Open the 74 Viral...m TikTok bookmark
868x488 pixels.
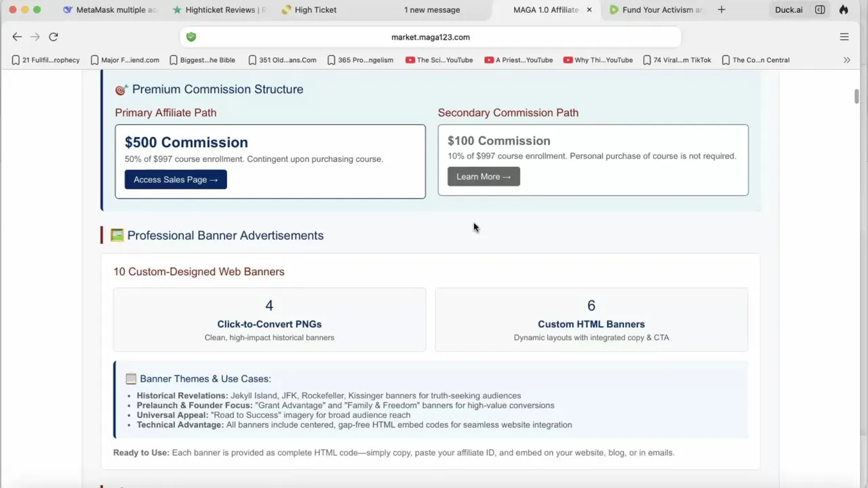(677, 60)
